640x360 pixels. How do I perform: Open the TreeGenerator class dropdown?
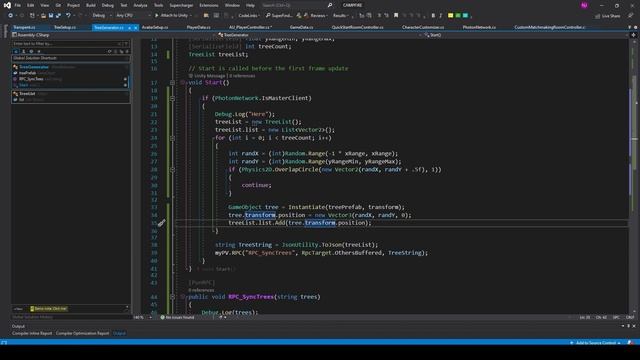tap(320, 35)
